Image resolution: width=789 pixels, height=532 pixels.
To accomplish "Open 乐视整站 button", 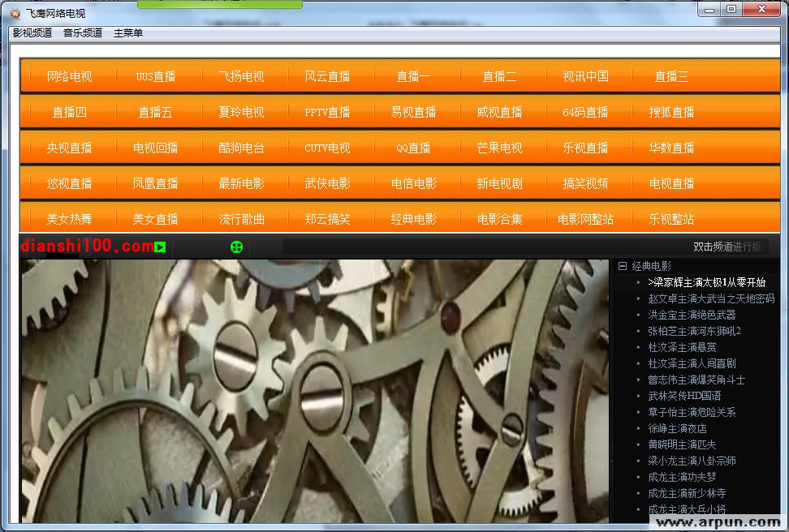I will [672, 219].
